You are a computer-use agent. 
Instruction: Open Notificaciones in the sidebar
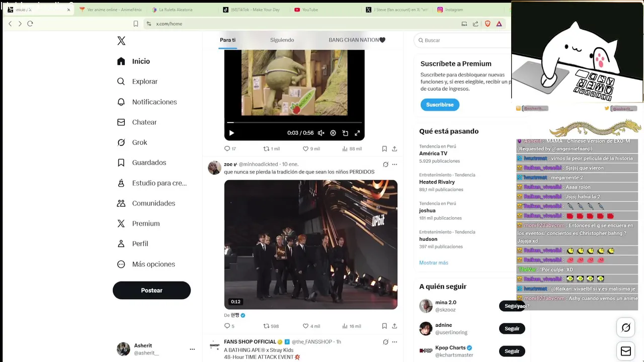[147, 102]
